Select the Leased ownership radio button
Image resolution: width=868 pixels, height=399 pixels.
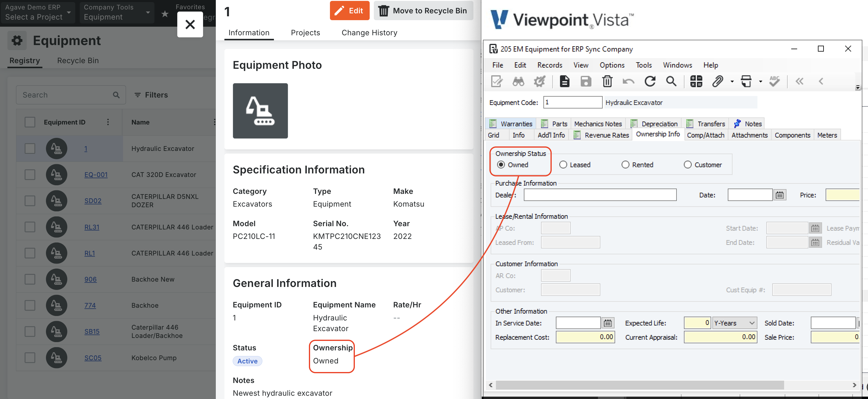tap(563, 165)
